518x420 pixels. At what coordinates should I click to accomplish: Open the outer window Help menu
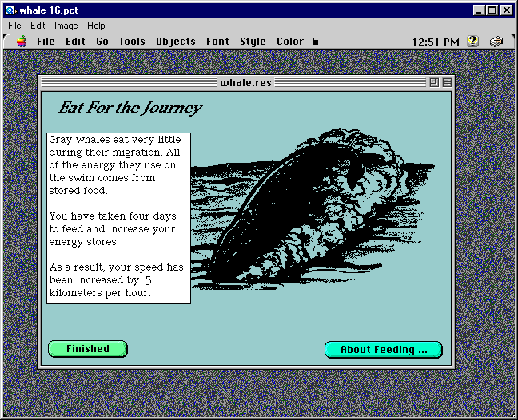[x=96, y=26]
